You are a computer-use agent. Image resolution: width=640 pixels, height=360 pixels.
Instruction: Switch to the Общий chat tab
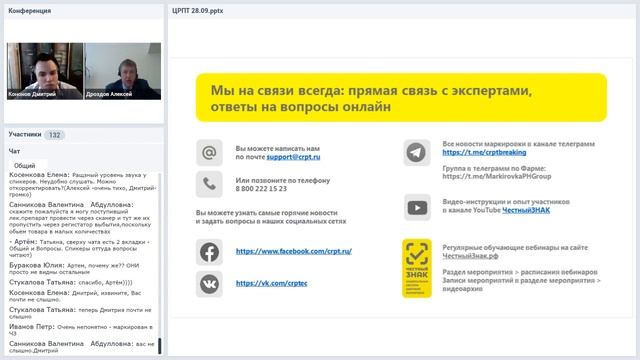point(24,166)
